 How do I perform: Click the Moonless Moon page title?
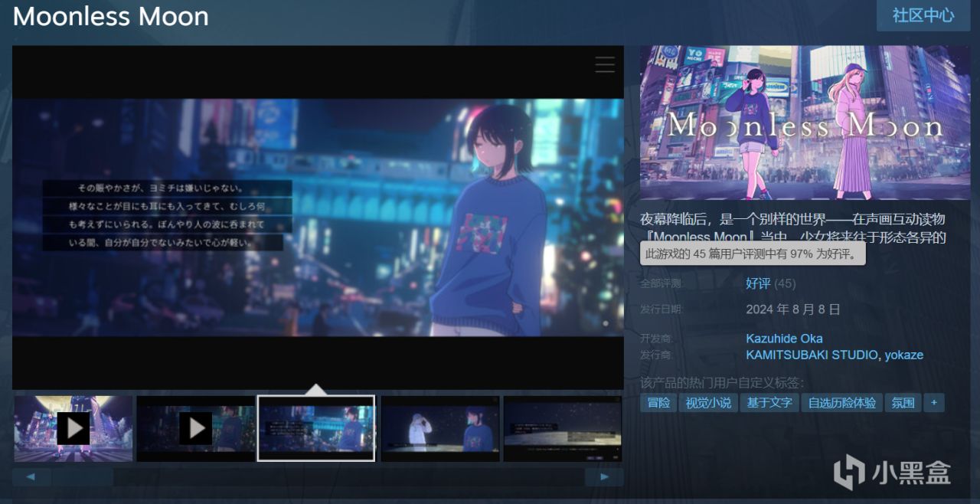click(x=111, y=16)
